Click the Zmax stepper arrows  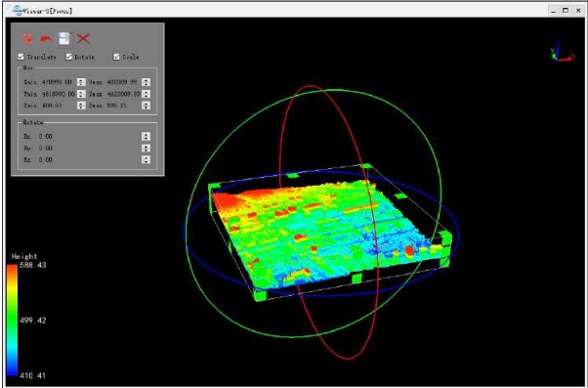tap(146, 106)
